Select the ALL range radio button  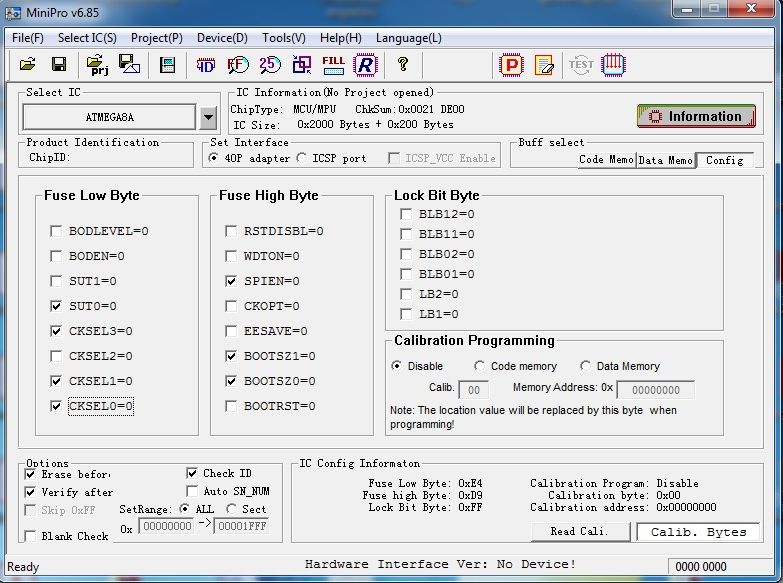tap(184, 509)
